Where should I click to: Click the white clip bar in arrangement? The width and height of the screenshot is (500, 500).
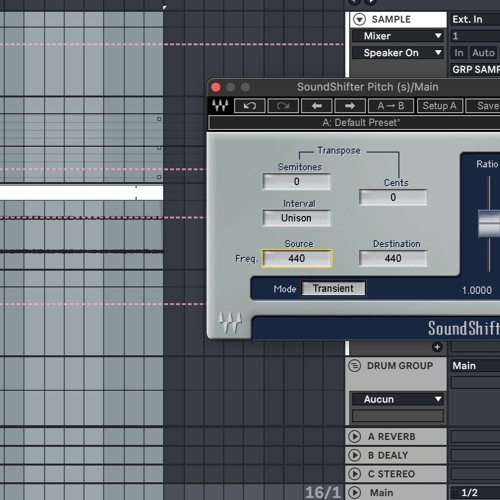pos(81,193)
